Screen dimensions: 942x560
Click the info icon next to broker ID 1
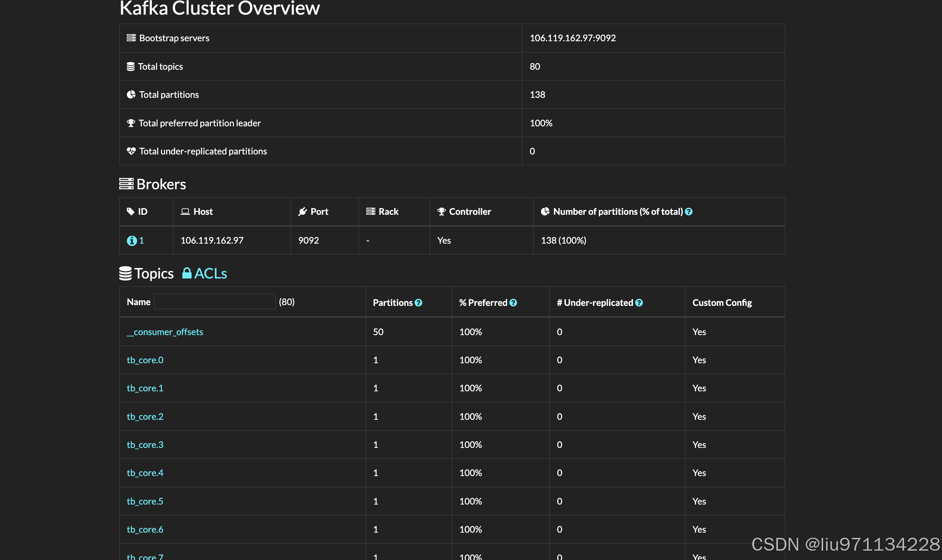click(x=131, y=240)
